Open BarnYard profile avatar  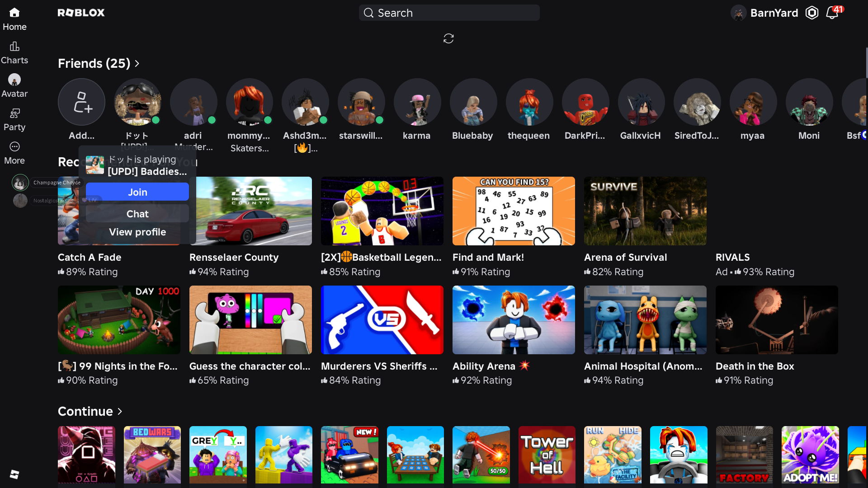[x=739, y=13]
